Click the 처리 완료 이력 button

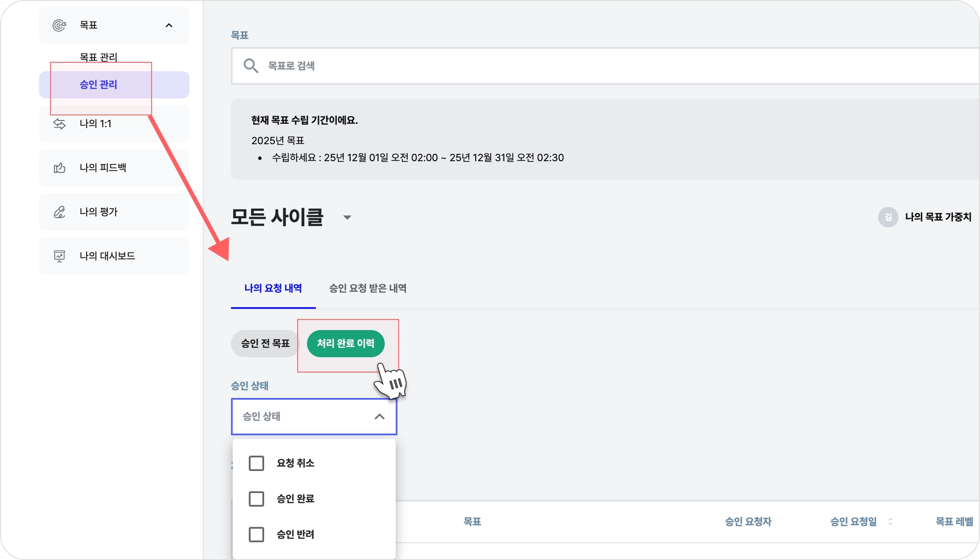point(345,343)
